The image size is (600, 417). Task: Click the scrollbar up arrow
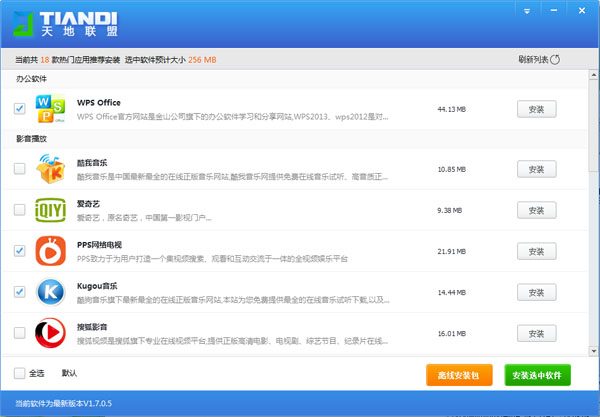click(x=593, y=75)
